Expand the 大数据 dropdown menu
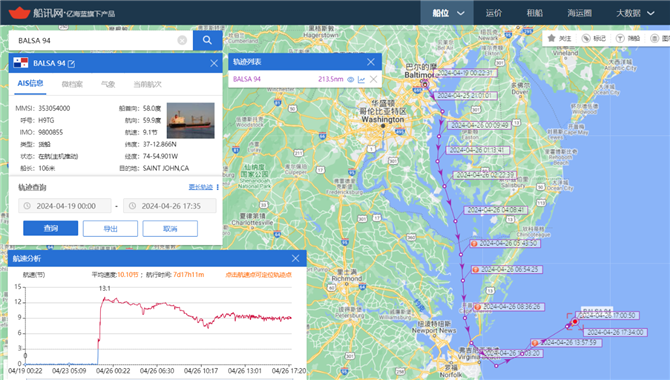670x380 pixels. pos(635,13)
